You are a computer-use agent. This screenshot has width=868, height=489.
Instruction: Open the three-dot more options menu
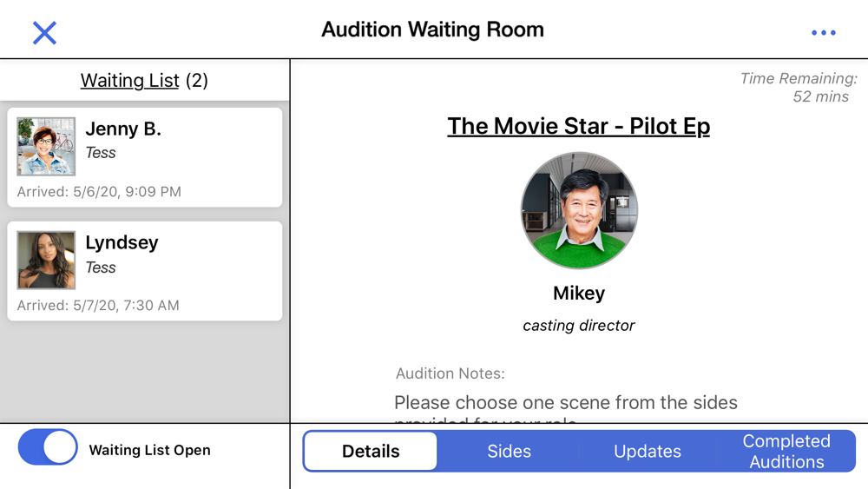coord(823,33)
